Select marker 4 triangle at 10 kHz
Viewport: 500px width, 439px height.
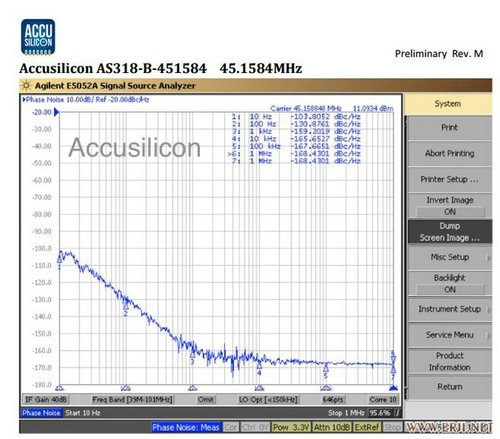(x=259, y=365)
